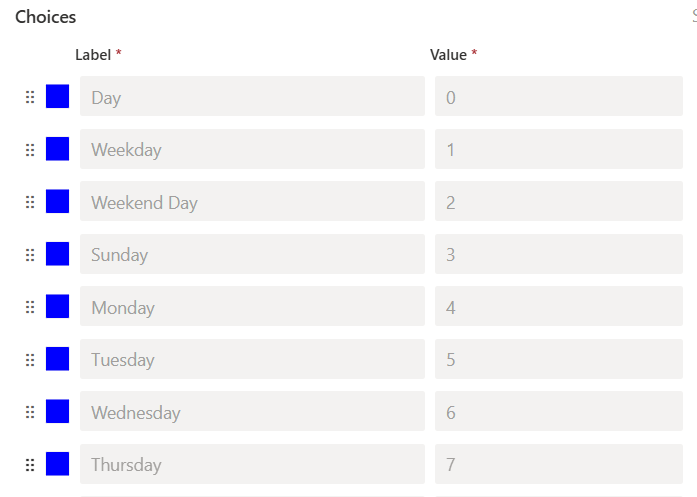Image resolution: width=697 pixels, height=497 pixels.
Task: Pick color swatch for Sunday row
Action: (58, 254)
